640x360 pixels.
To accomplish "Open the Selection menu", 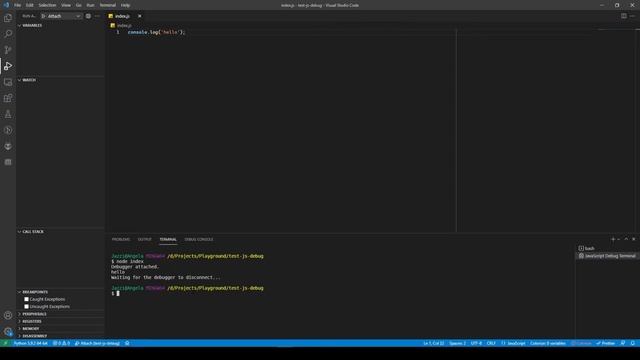I will (47, 5).
